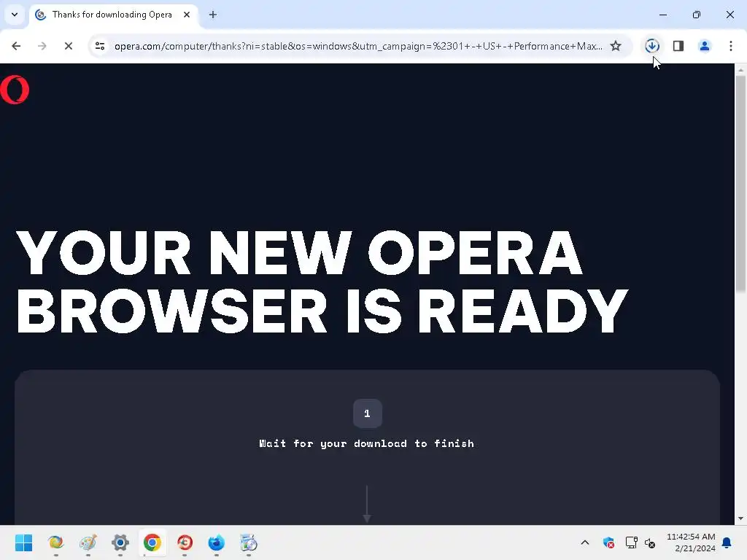This screenshot has height=560, width=747.
Task: Launch the blue Firefox-style browser in taskbar
Action: coord(216,542)
